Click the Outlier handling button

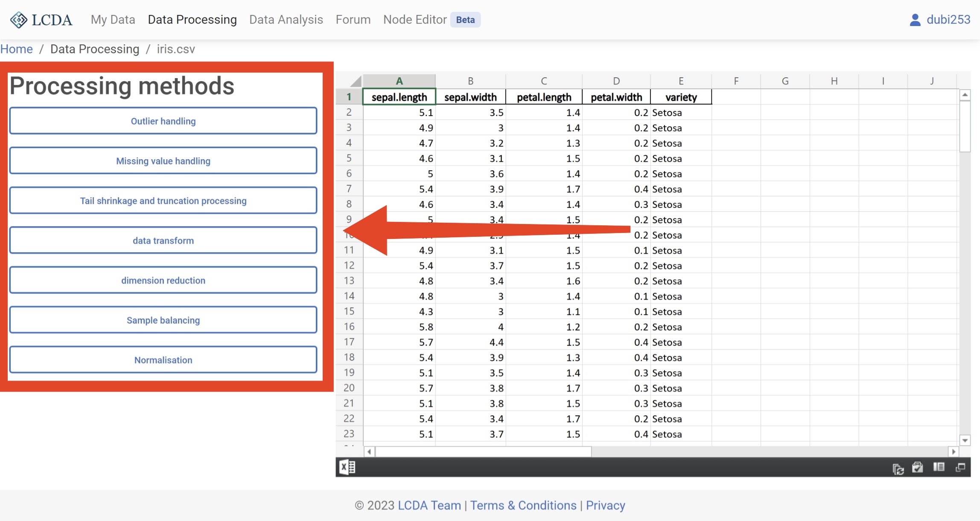163,121
